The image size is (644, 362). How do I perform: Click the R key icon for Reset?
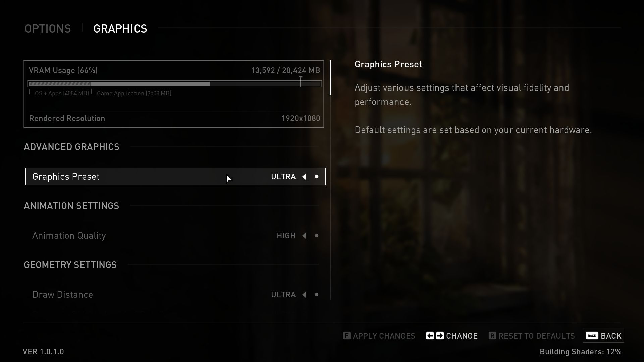[x=492, y=336]
